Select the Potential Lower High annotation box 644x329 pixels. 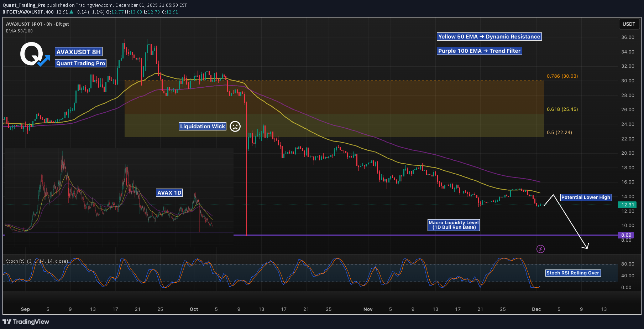[586, 197]
